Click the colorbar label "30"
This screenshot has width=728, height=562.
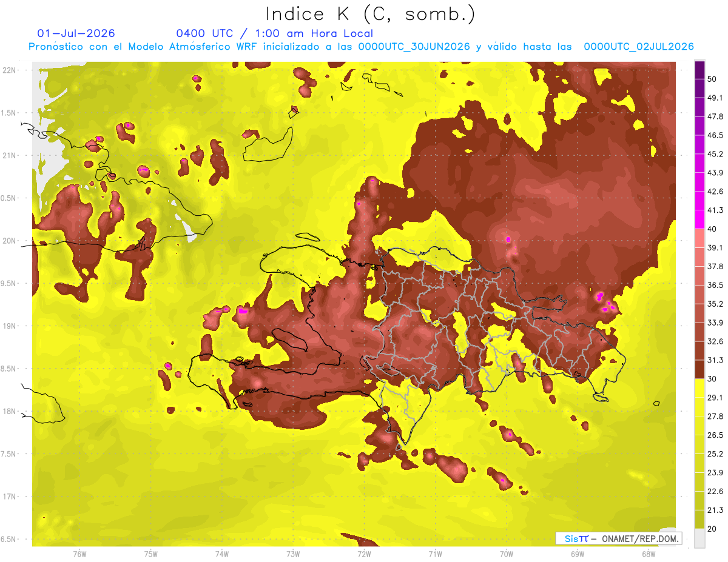pyautogui.click(x=713, y=379)
